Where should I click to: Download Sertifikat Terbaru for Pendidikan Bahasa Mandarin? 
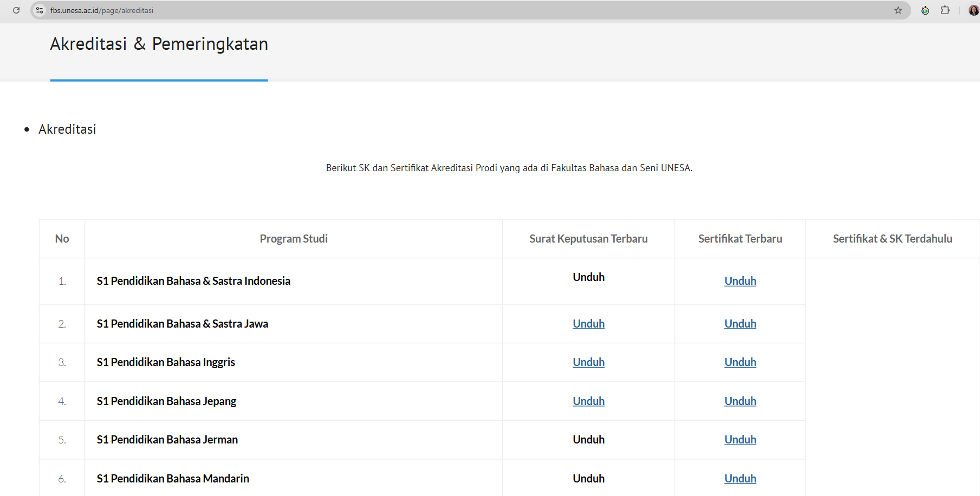point(740,479)
